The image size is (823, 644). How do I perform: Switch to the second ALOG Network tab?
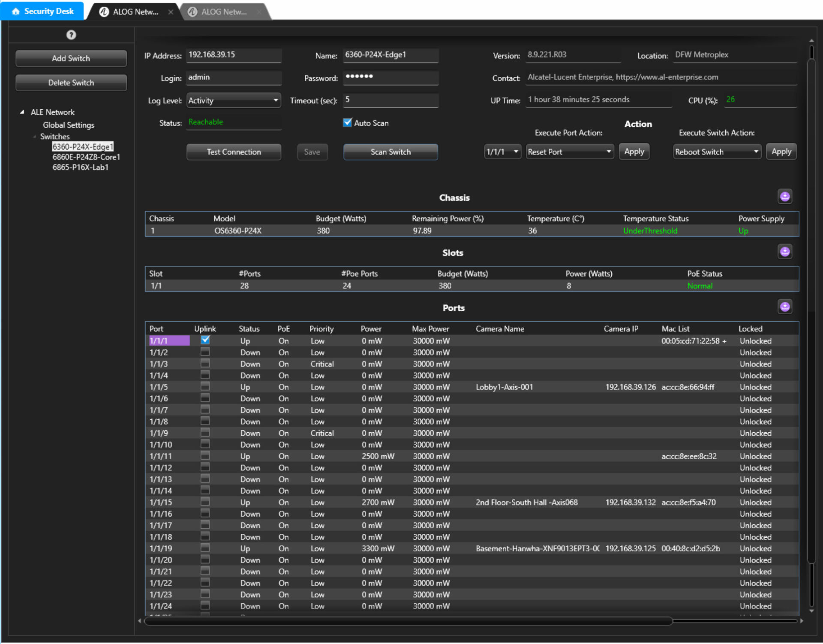[x=223, y=12]
